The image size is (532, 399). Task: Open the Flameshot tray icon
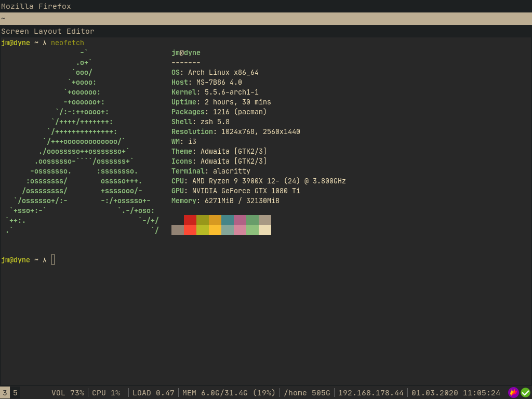point(513,393)
